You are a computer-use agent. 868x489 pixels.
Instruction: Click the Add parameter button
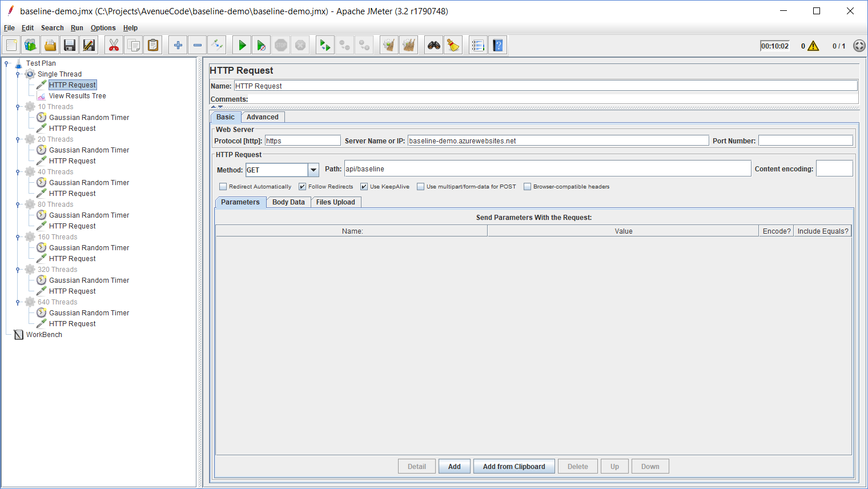point(455,467)
